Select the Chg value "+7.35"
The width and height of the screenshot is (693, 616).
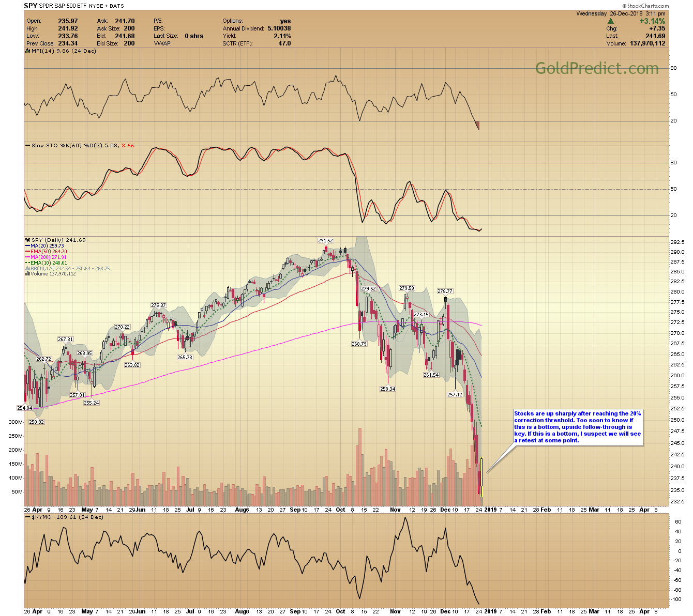(x=656, y=28)
